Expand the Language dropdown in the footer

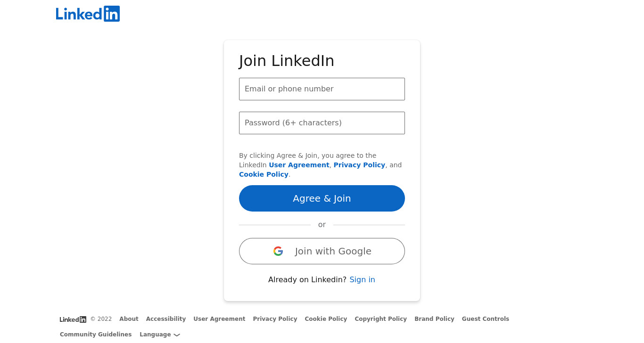[160, 335]
